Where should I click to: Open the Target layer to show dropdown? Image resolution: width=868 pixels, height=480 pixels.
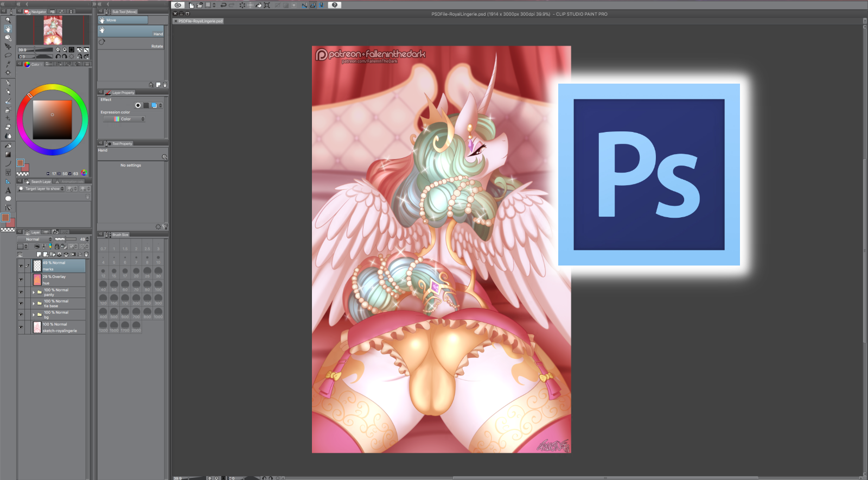pyautogui.click(x=41, y=189)
